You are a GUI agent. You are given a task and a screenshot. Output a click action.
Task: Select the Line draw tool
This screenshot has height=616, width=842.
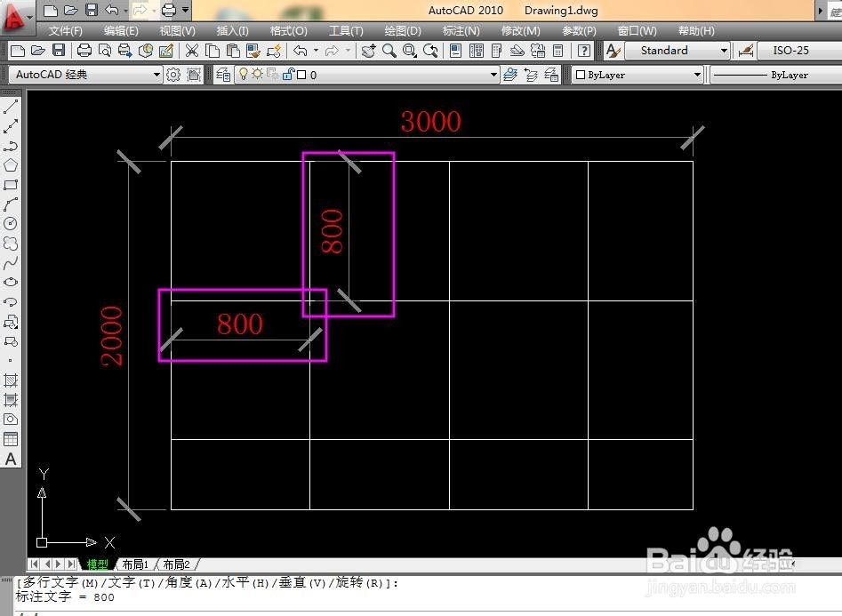[11, 106]
